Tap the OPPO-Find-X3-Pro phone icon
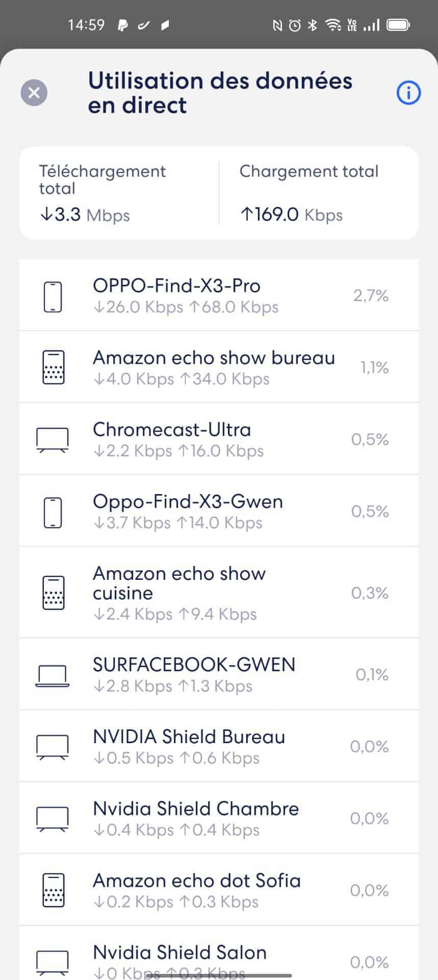The height and width of the screenshot is (980, 438). click(x=53, y=296)
